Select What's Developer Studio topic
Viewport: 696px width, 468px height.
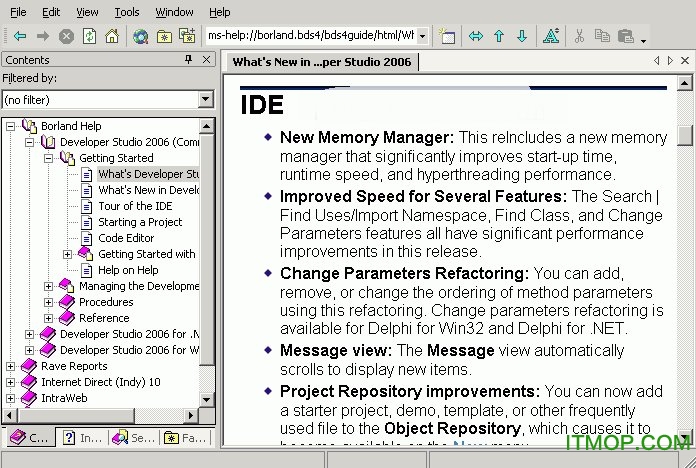tap(148, 174)
